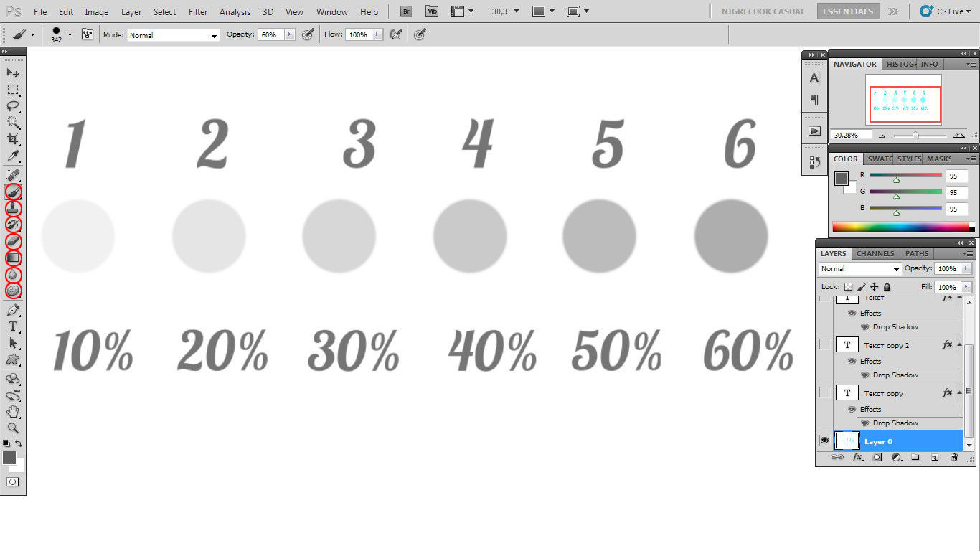Choose the Horizontal Type tool
Screen dimensions: 980x551
tap(13, 327)
